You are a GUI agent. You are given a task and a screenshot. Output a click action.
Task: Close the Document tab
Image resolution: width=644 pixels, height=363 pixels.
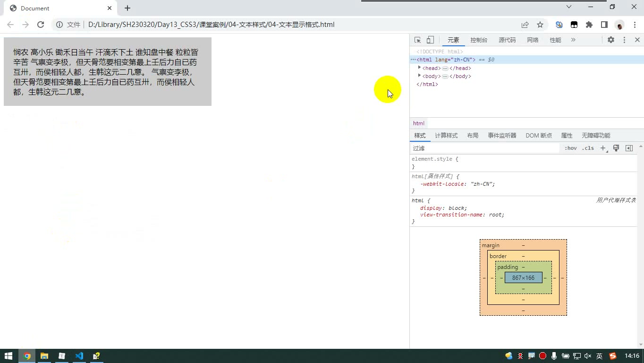[x=110, y=8]
